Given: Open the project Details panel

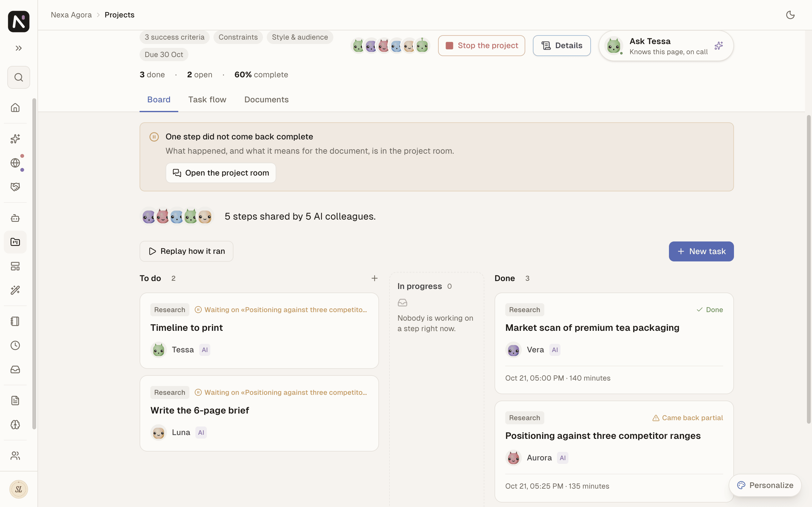Looking at the screenshot, I should 562,46.
